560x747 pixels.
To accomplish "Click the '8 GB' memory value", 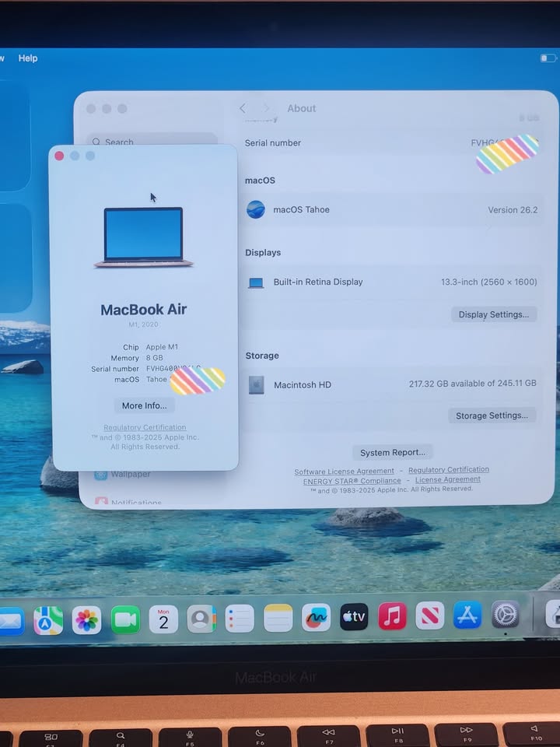I will click(154, 357).
